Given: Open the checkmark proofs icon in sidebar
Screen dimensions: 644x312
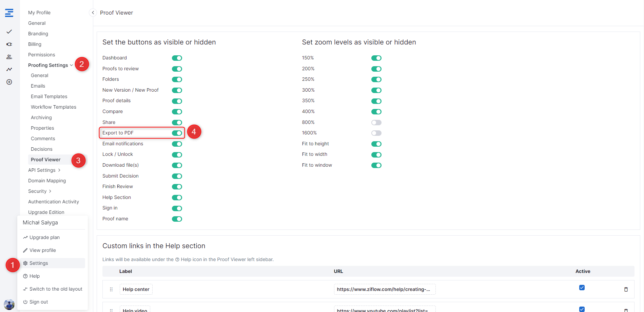Looking at the screenshot, I should click(x=9, y=32).
